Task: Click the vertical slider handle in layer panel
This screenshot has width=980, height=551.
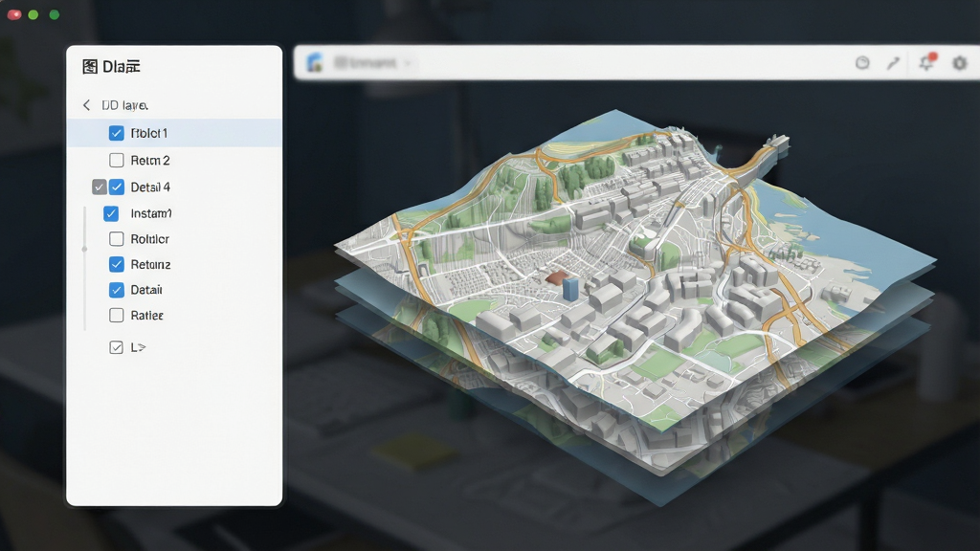Action: click(x=84, y=249)
